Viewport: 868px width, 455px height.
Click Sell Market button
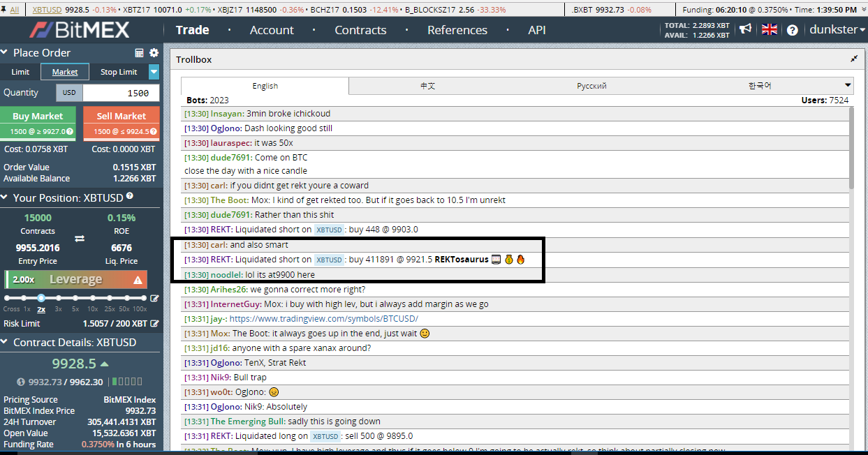pos(122,122)
